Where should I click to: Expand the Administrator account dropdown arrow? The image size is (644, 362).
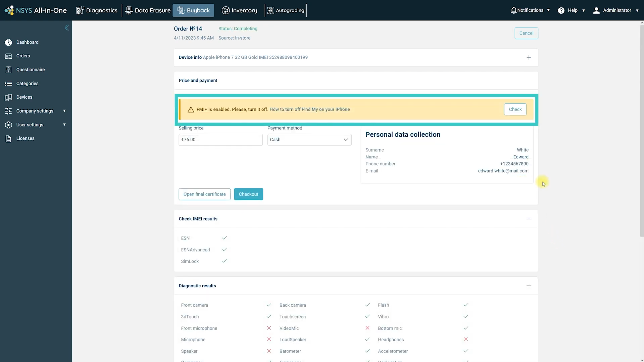tap(637, 10)
